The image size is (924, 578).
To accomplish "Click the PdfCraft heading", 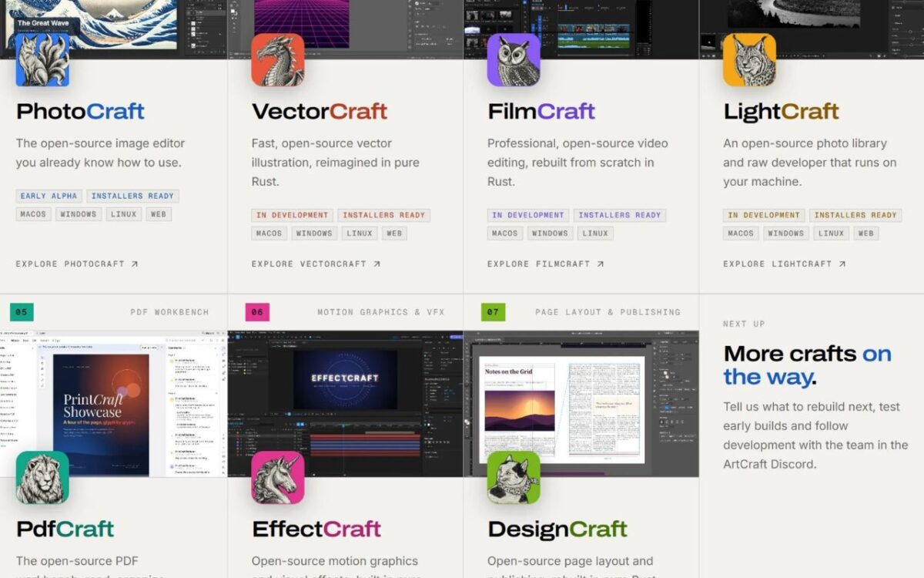I will (x=65, y=529).
